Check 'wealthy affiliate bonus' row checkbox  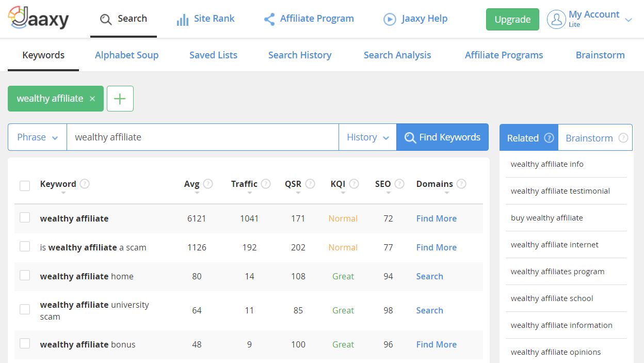tap(25, 344)
